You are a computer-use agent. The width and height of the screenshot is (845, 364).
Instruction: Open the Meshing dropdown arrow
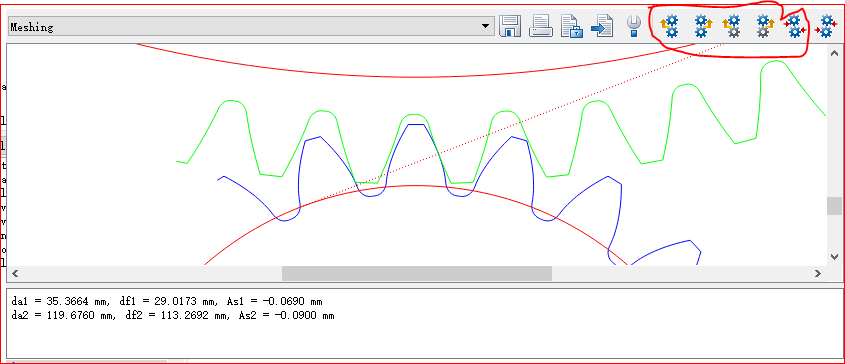coord(486,26)
